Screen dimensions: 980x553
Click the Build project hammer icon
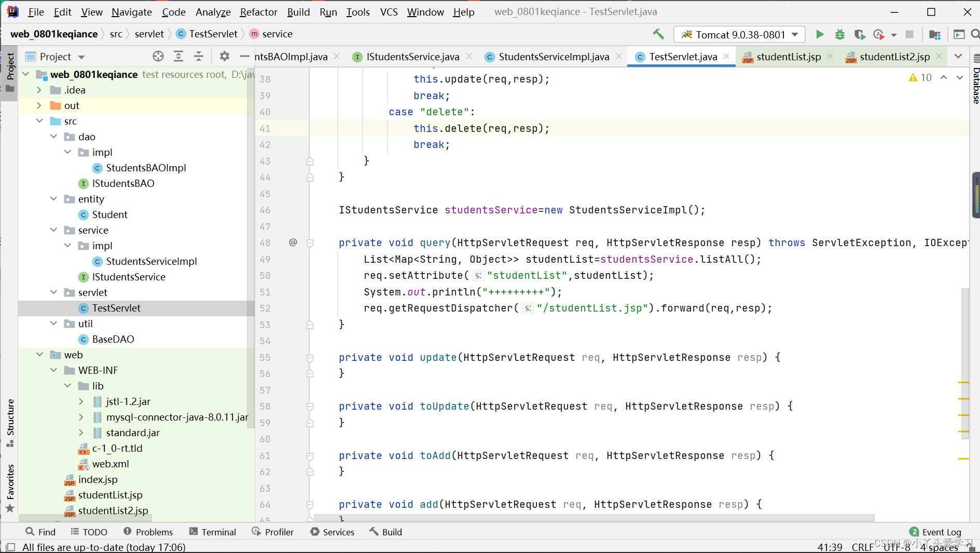(x=658, y=34)
